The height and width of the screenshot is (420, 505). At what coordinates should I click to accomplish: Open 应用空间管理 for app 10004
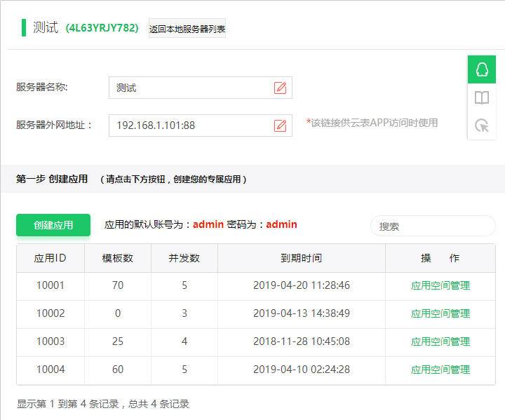(x=440, y=370)
